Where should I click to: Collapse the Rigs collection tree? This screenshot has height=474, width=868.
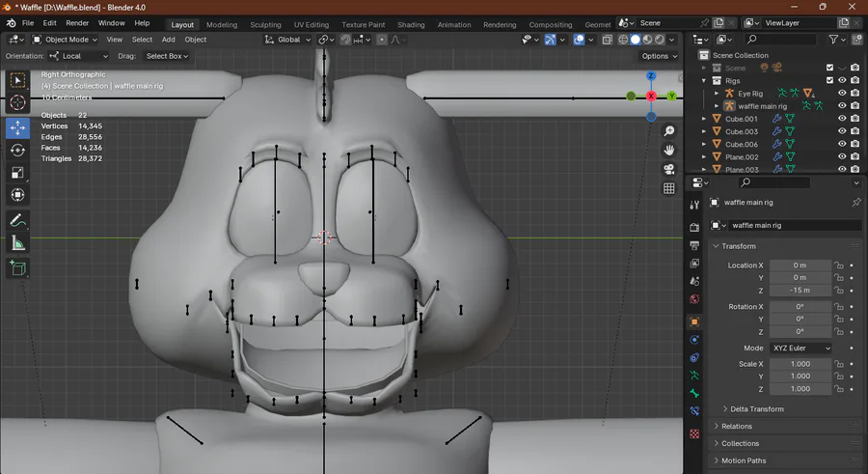[x=704, y=81]
